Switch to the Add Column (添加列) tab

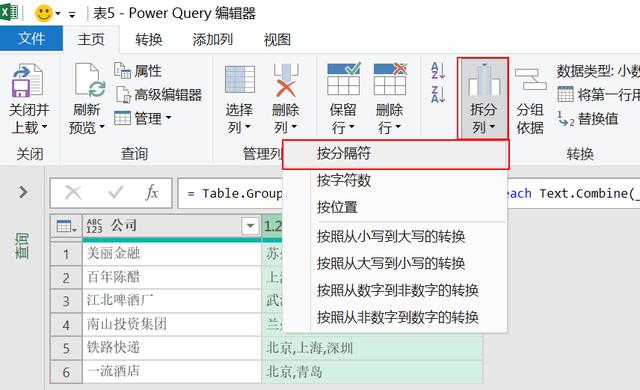tap(213, 39)
